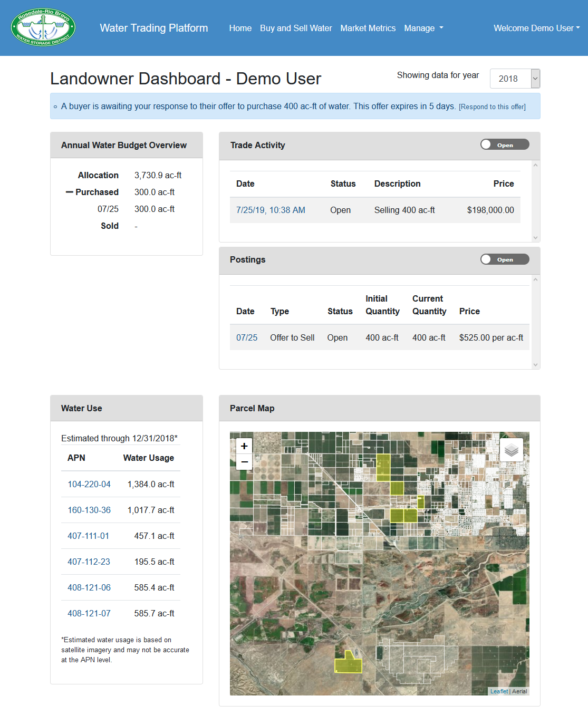Open the 07/25 posting link
The height and width of the screenshot is (725, 588).
(247, 337)
